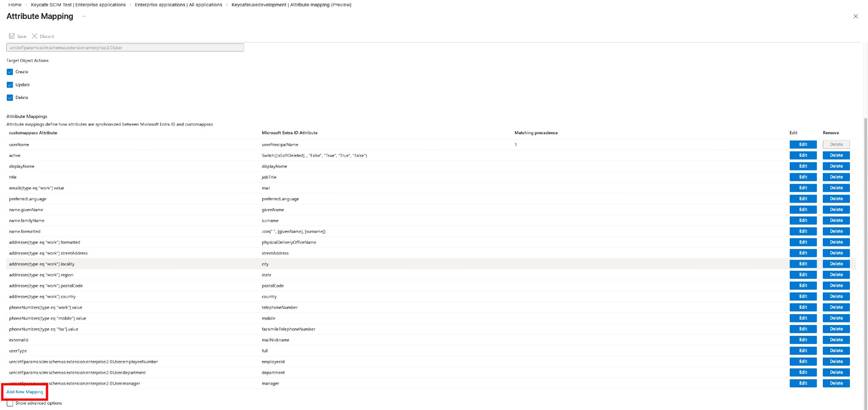
Task: Delete the name.formatted mapping
Action: [x=836, y=231]
